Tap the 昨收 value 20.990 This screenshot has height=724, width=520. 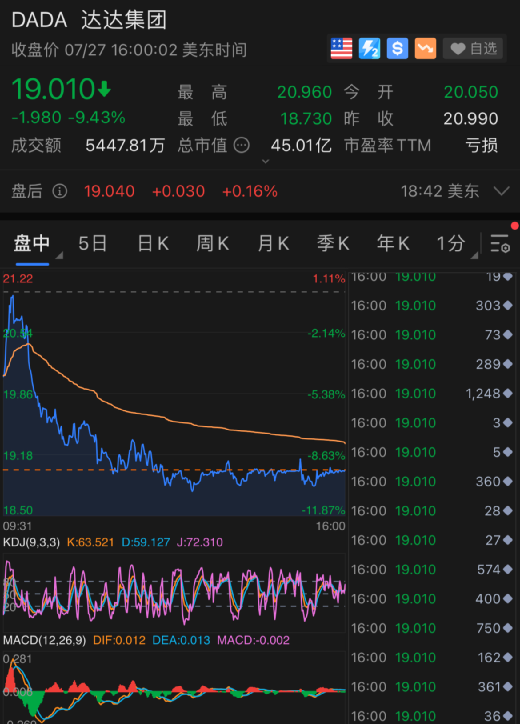471,119
